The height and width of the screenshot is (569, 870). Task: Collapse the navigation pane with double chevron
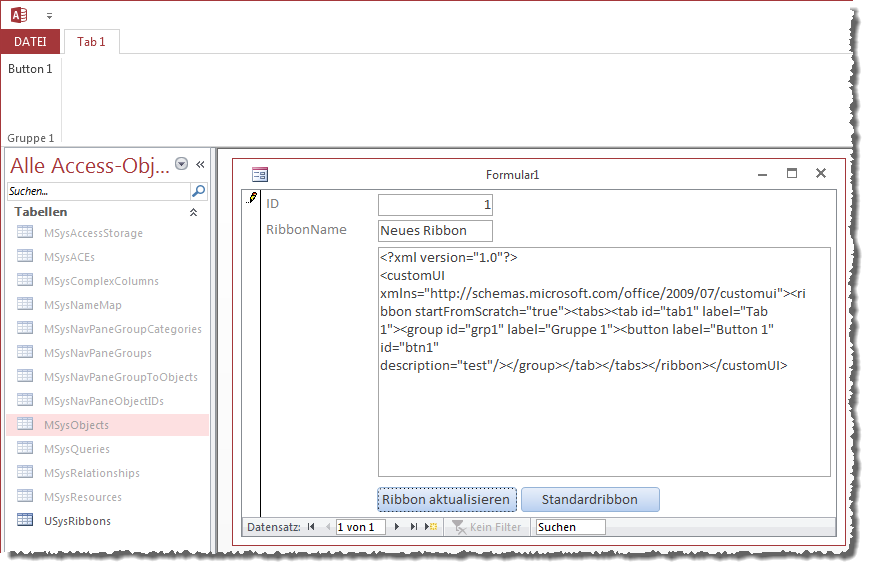[200, 165]
